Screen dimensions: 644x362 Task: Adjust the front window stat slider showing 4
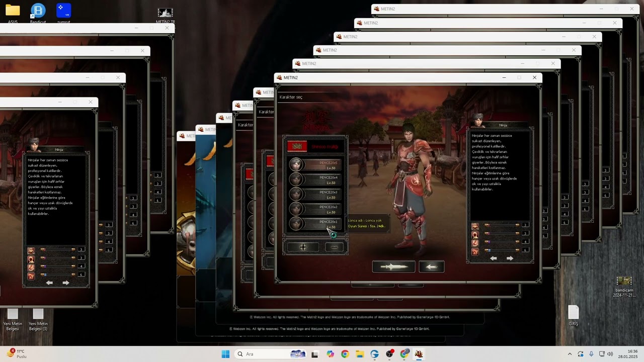[502, 242]
